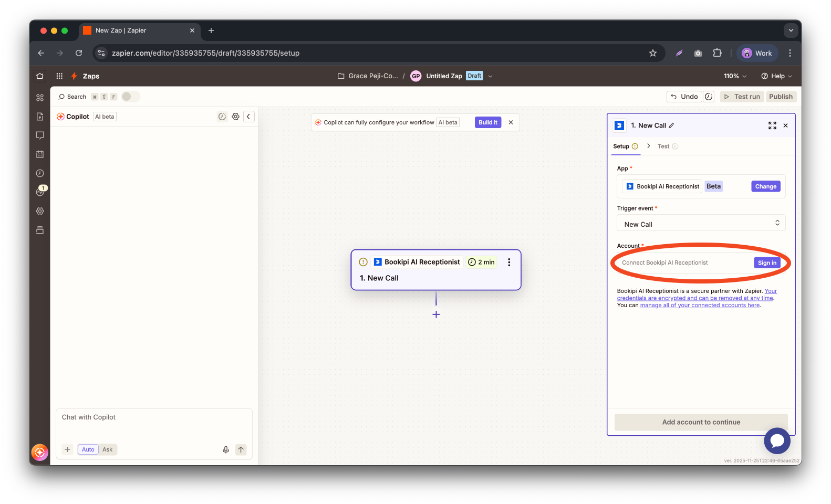Reload the page
831x504 pixels.
click(79, 53)
